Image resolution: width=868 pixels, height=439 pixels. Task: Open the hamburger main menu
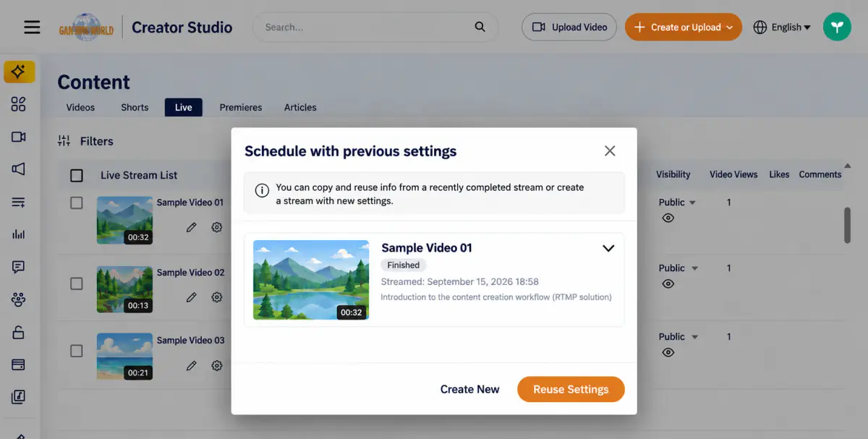coord(32,27)
